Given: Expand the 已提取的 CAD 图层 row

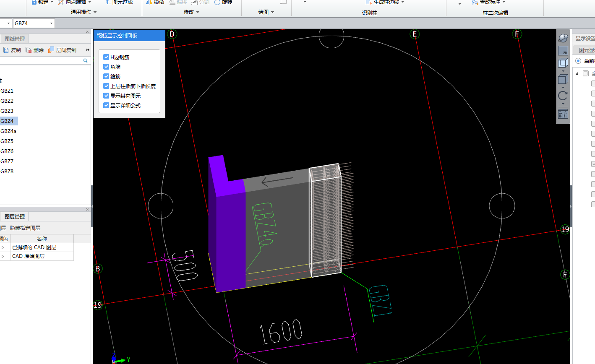Looking at the screenshot, I should click(3, 247).
